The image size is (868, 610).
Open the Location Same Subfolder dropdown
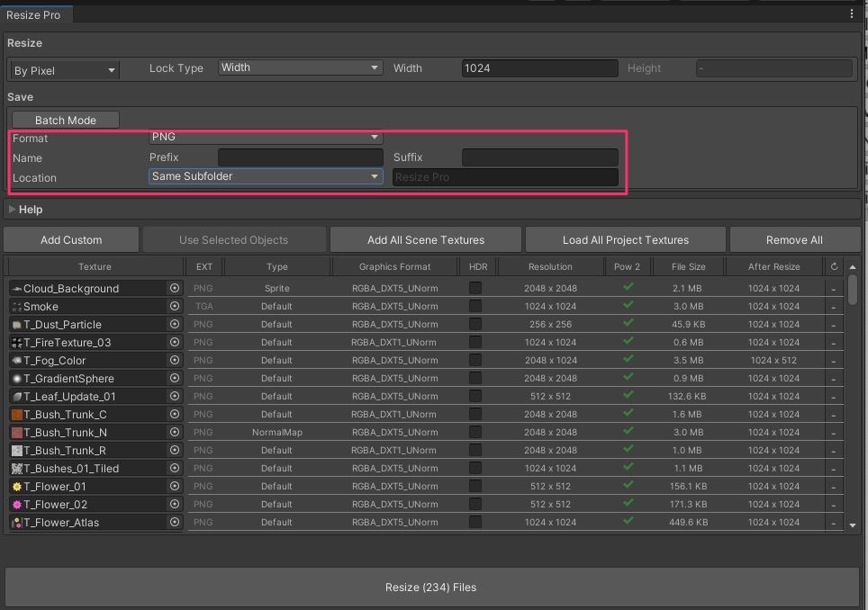266,176
